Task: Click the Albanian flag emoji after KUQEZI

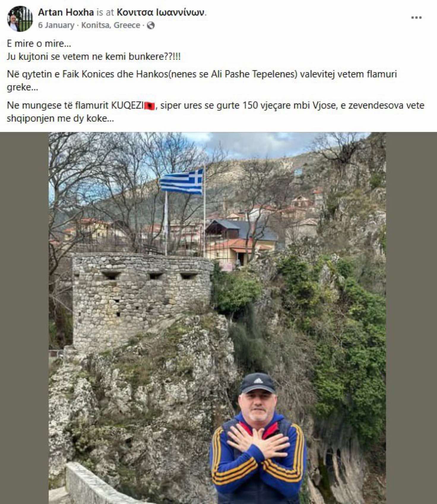Action: 150,105
